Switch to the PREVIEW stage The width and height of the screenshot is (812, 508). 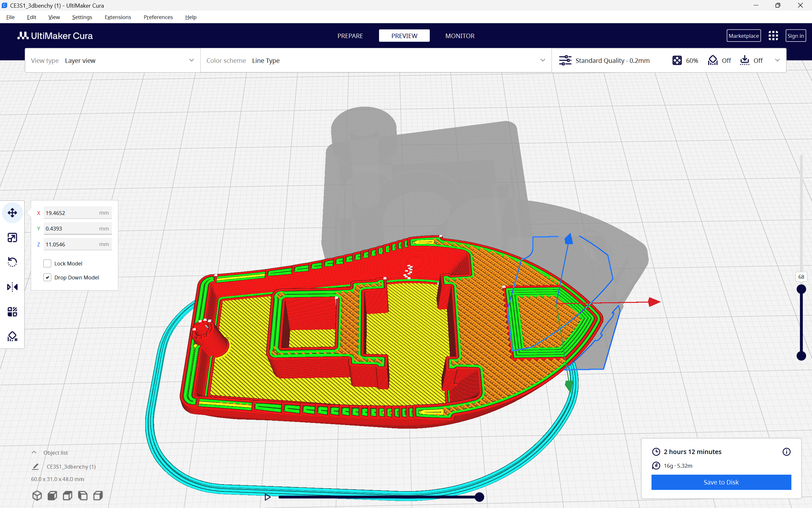(x=404, y=36)
